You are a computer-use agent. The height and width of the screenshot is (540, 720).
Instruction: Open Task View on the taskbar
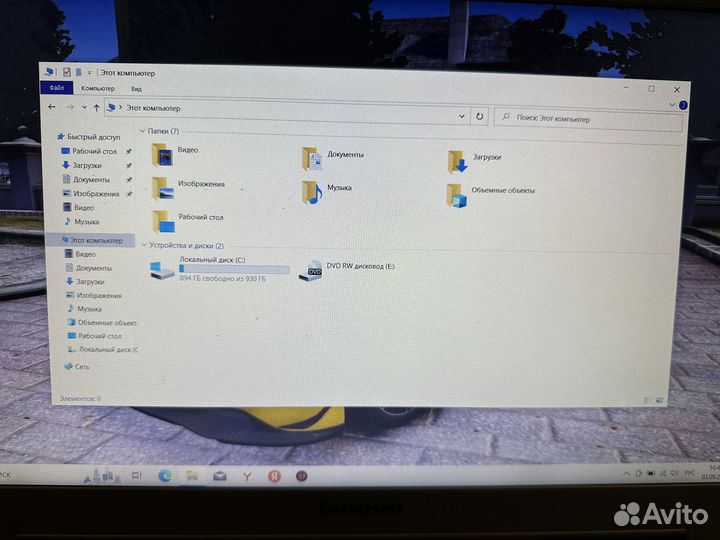coord(136,475)
